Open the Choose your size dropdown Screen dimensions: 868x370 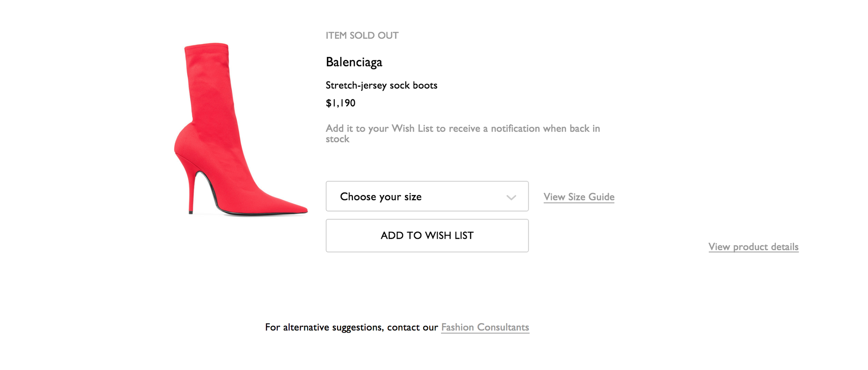(x=427, y=196)
